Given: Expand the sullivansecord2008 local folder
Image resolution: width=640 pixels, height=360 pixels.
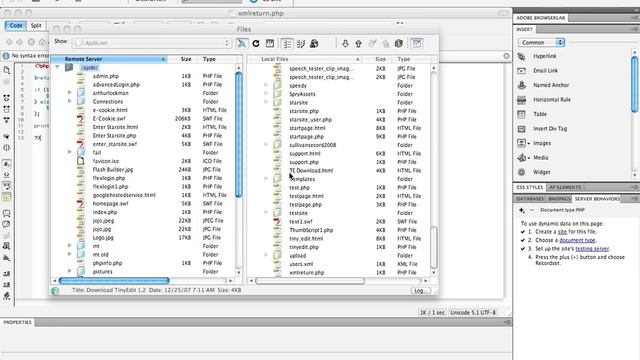Looking at the screenshot, I should (x=266, y=144).
